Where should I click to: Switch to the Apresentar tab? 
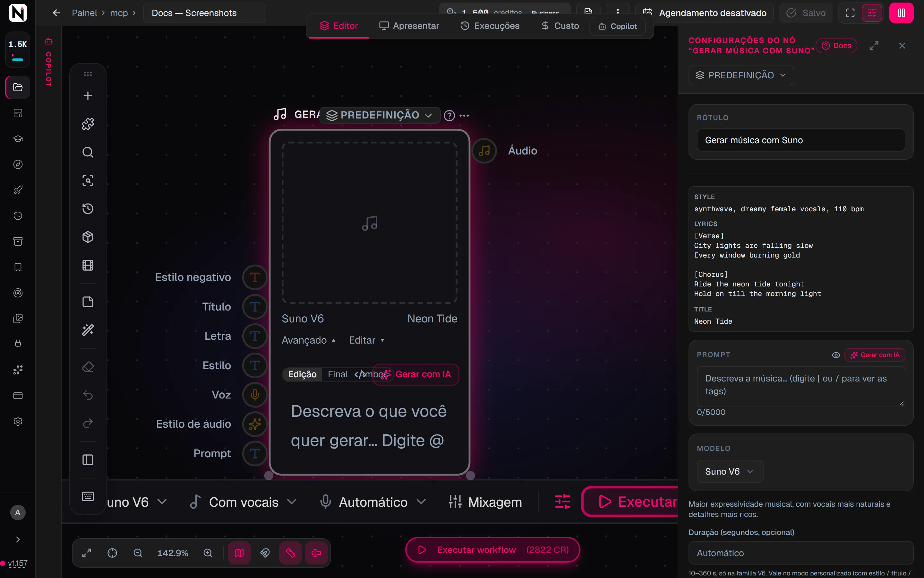click(x=409, y=26)
